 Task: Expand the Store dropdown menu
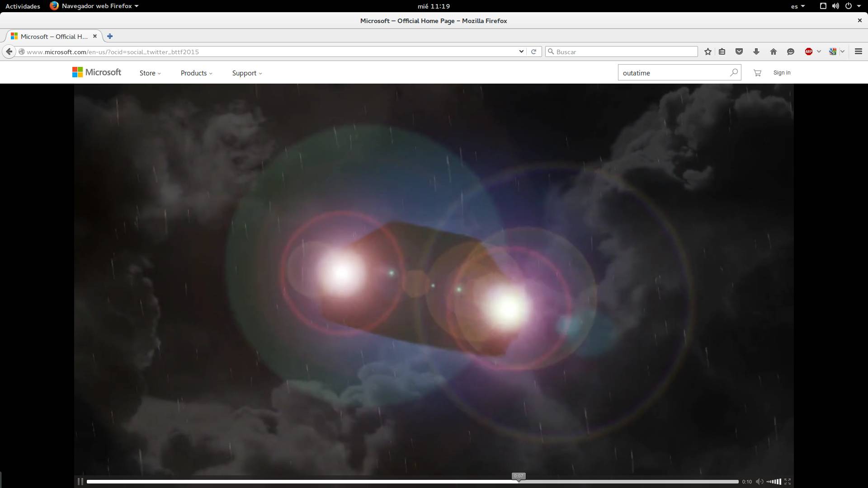[150, 73]
